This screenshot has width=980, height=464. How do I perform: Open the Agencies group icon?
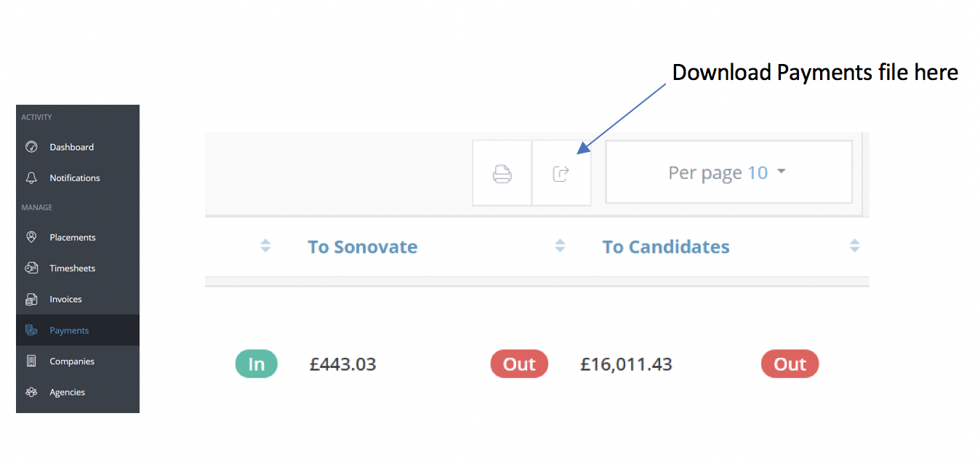[x=31, y=393]
